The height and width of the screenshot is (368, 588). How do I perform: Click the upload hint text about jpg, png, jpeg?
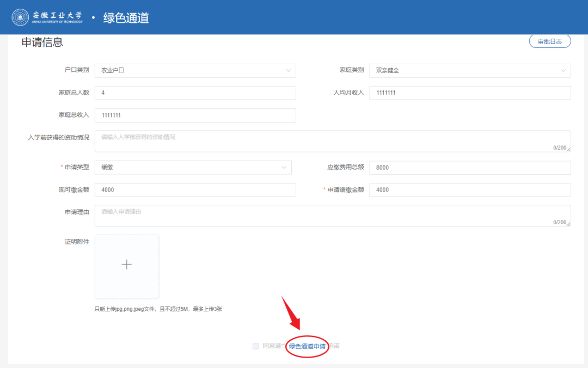pyautogui.click(x=158, y=309)
